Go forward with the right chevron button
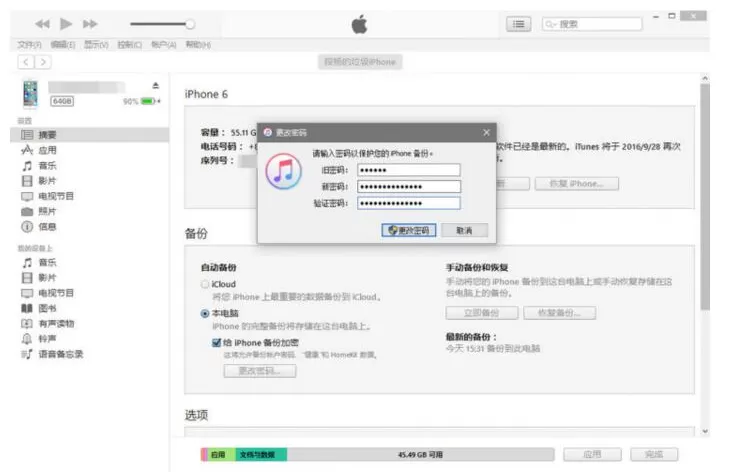This screenshot has height=476, width=734. coord(43,62)
